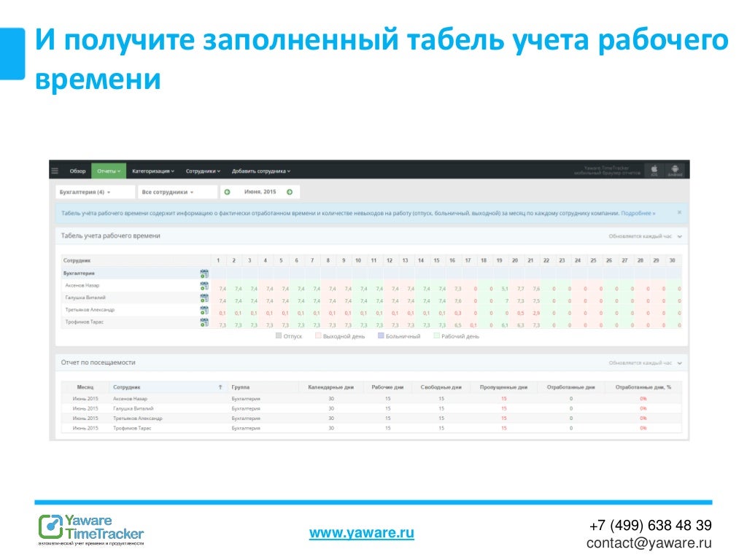Sort by Свободные дни column
Viewport: 747px width, 560px height.
441,387
